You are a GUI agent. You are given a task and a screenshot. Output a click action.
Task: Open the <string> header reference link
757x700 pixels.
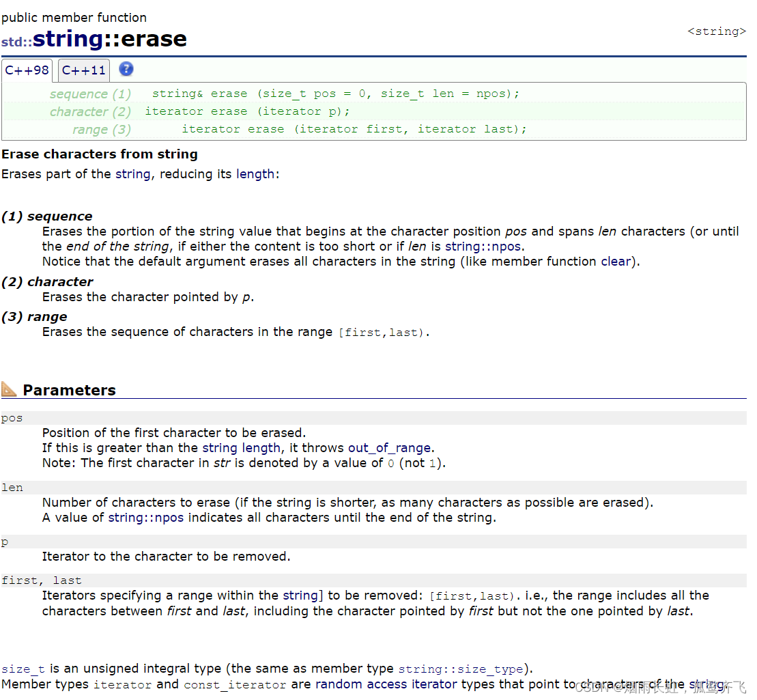(x=716, y=31)
